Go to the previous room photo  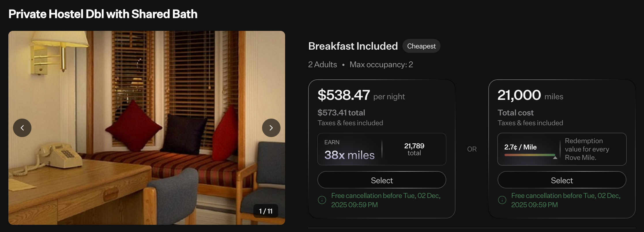click(22, 128)
